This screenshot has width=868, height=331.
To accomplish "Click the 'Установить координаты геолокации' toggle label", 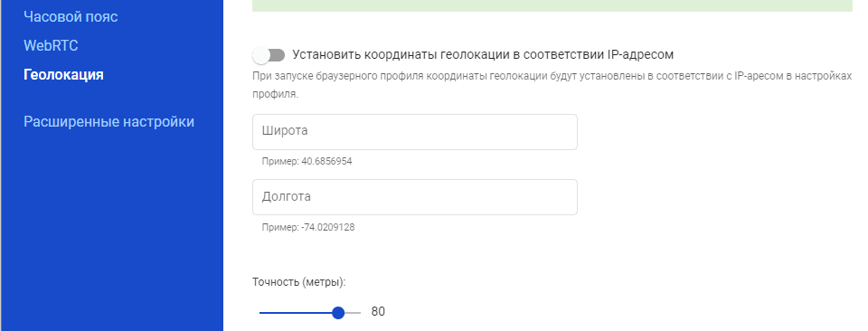I will coord(483,55).
